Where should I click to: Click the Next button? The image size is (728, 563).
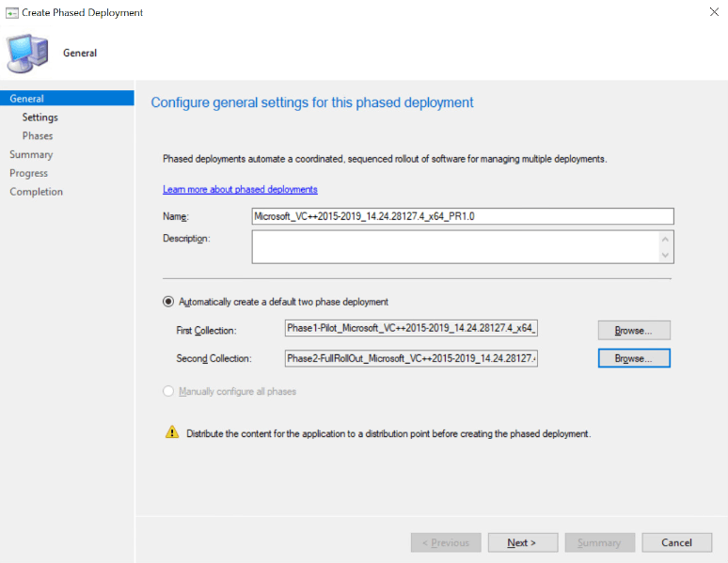(x=521, y=542)
